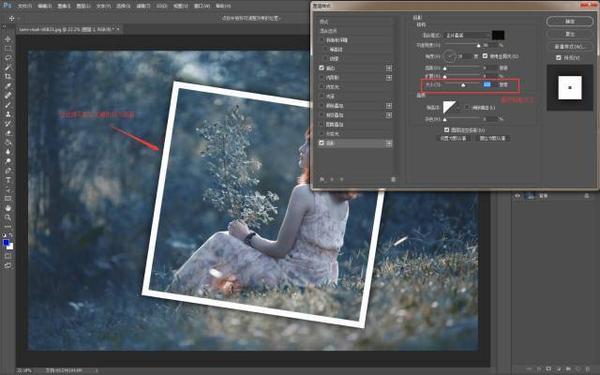Select the Lasso tool
Screen dimensions: 600x375
click(8, 58)
